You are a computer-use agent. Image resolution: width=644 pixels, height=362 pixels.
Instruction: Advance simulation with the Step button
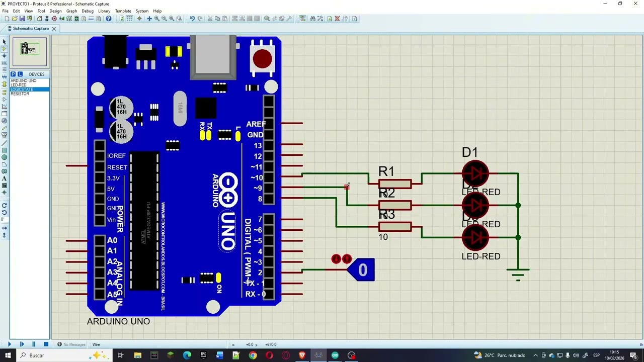pos(22,344)
